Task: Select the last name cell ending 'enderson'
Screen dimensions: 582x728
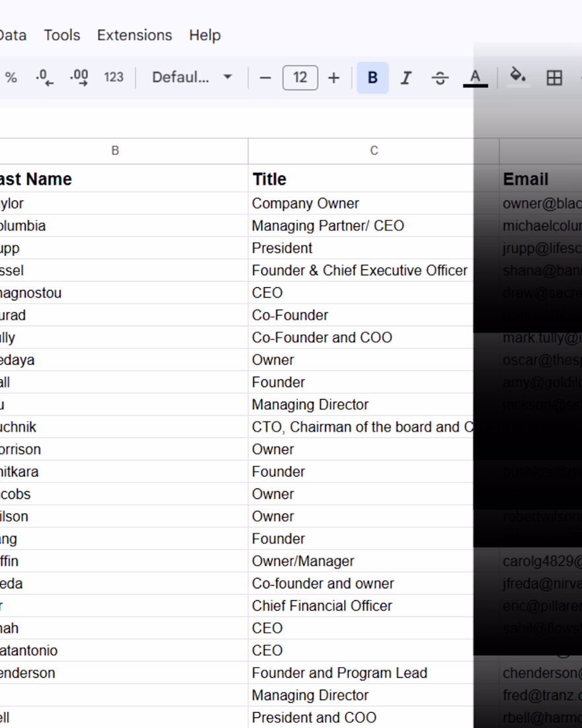Action: pos(124,673)
